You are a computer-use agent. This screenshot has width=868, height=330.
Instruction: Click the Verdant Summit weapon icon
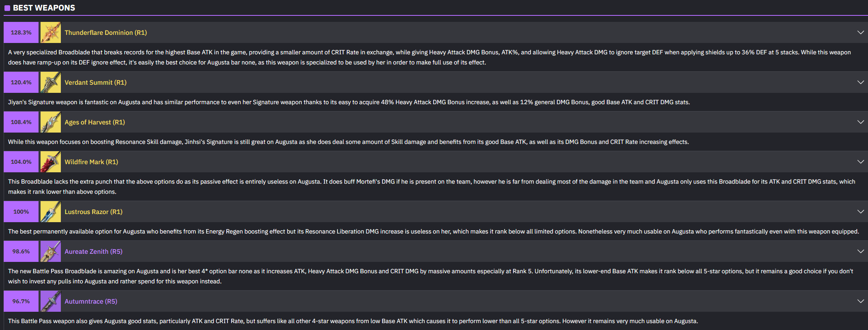click(x=51, y=82)
